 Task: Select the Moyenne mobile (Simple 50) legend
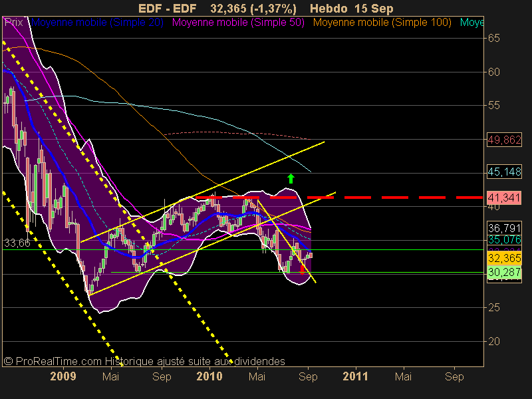(238, 23)
